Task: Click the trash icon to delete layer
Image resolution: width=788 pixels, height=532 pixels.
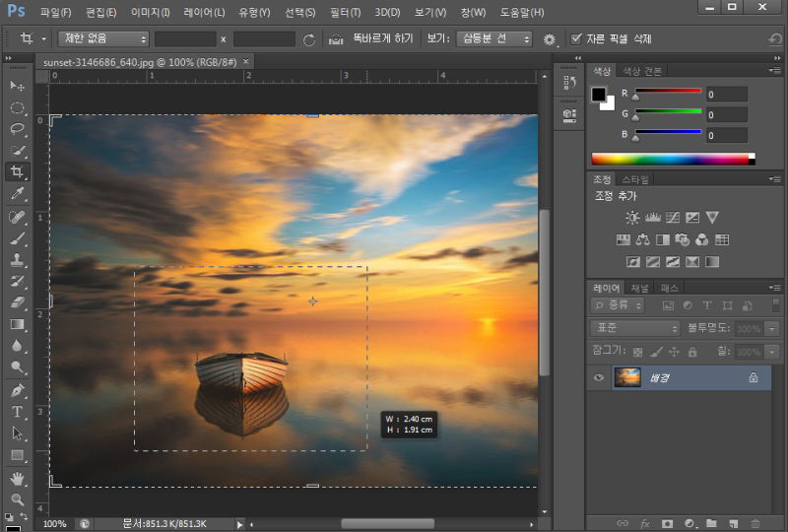Action: (x=755, y=523)
